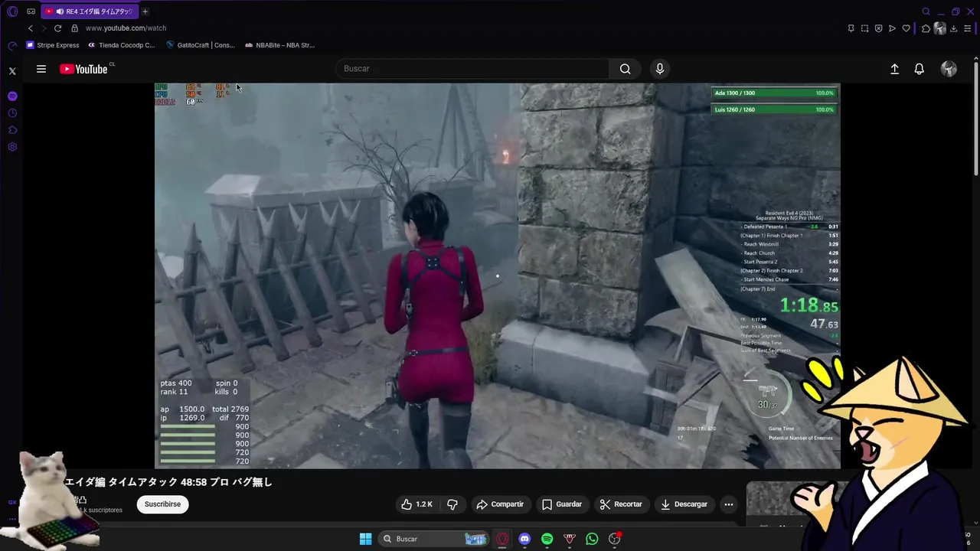The height and width of the screenshot is (551, 980).
Task: Open the Opera GX main menu logo
Action: [x=12, y=11]
